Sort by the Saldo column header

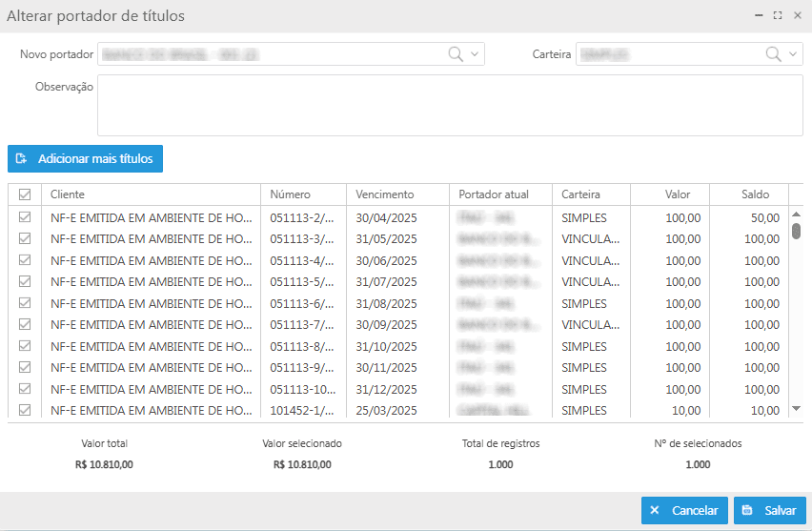click(x=755, y=194)
